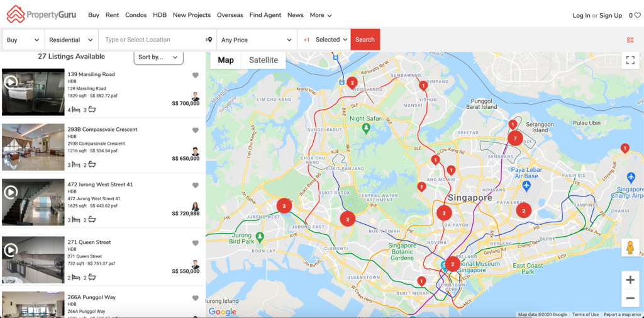
Task: Open the Any Price dropdown
Action: pyautogui.click(x=257, y=40)
